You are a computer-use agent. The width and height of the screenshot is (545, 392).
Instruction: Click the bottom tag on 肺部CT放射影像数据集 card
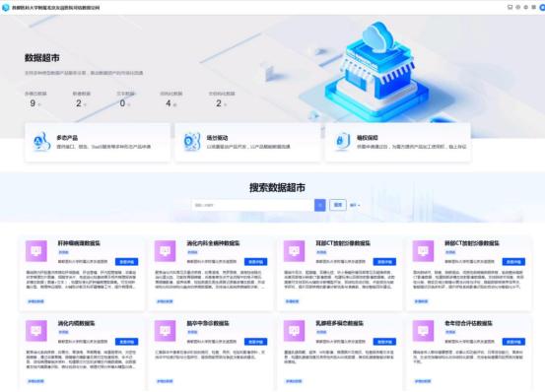click(421, 301)
